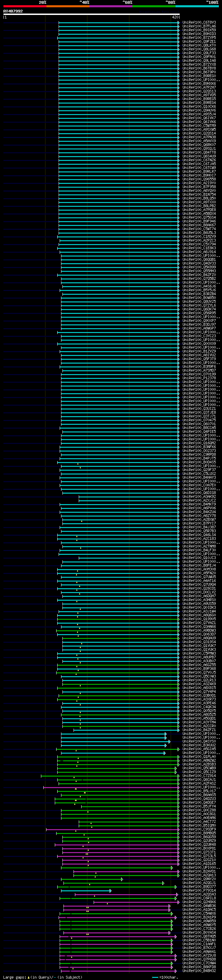Select the UniRef100_B7ZYX8 hit label
222x980 pixels.
click(199, 64)
